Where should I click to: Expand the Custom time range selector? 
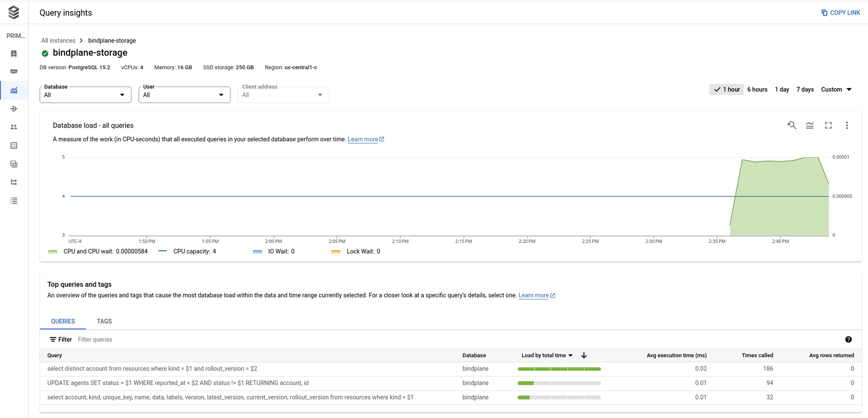point(836,89)
